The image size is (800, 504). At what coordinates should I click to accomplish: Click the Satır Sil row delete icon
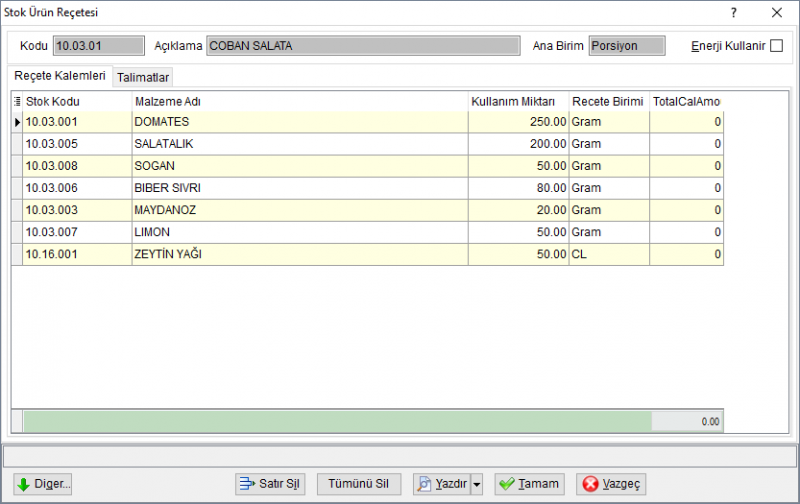pos(247,484)
